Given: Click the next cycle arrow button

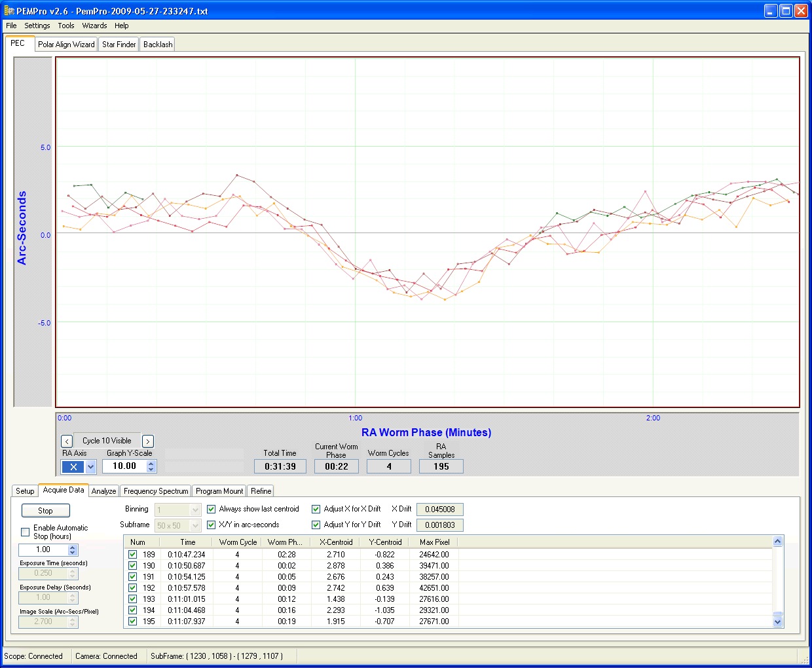Looking at the screenshot, I should pyautogui.click(x=148, y=441).
